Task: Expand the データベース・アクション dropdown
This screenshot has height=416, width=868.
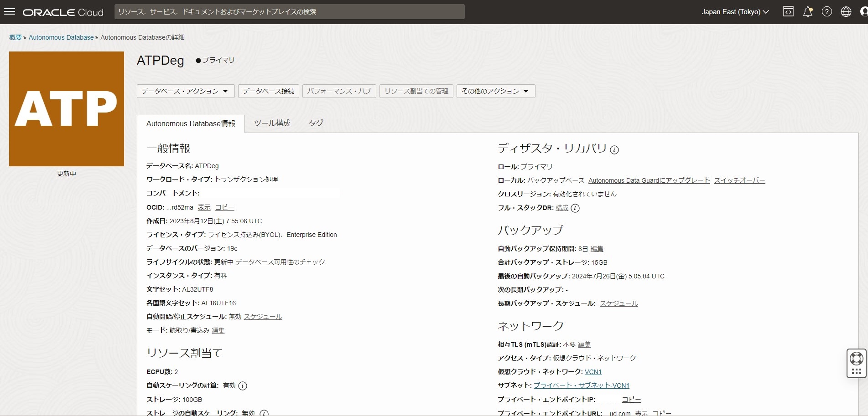Action: pyautogui.click(x=185, y=91)
